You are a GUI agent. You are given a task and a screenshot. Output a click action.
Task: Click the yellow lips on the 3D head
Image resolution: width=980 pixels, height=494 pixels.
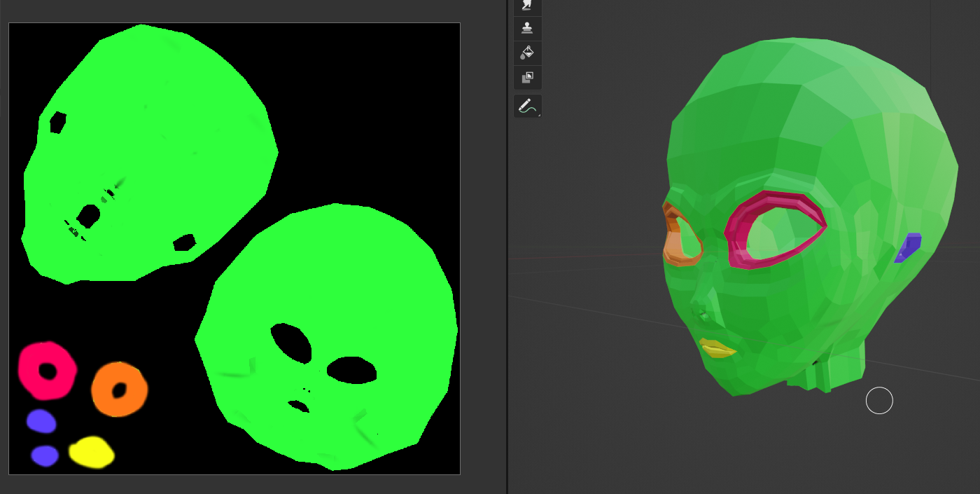click(x=717, y=349)
